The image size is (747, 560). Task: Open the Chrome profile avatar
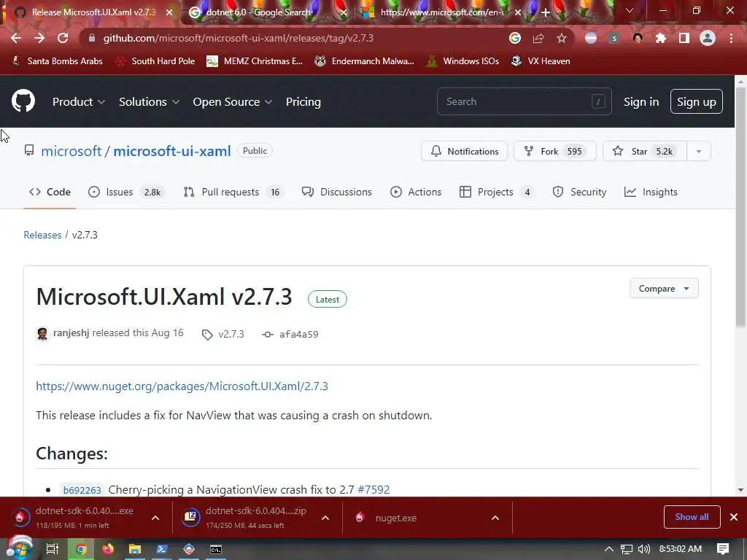[708, 38]
